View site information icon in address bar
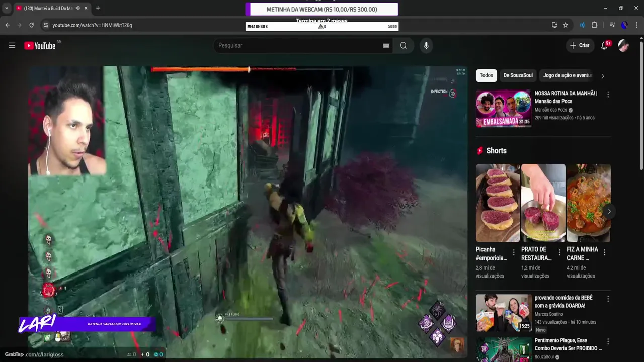The image size is (644, 362). click(x=46, y=25)
